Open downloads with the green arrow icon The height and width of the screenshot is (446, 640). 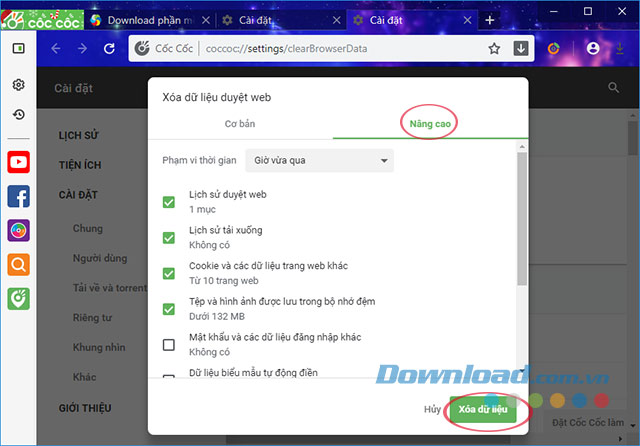(x=620, y=48)
